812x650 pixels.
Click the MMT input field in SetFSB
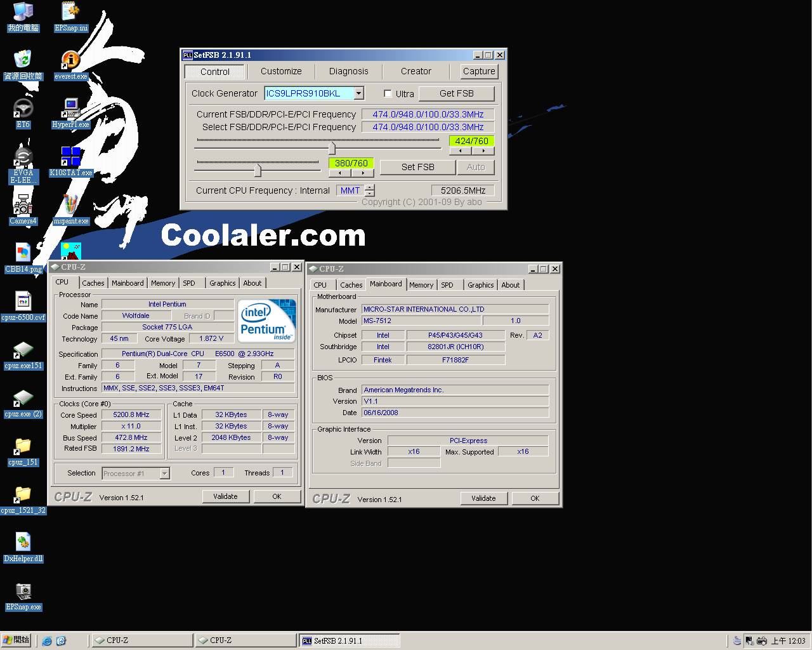pos(350,190)
